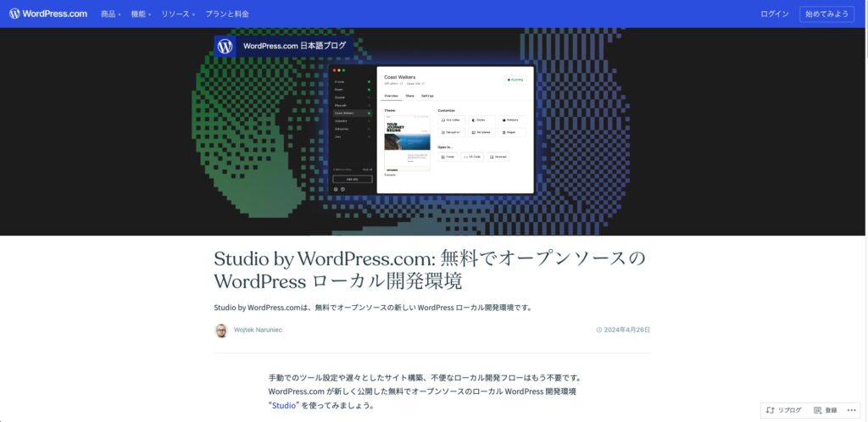The image size is (868, 422).
Task: Click the subtitle starting Studio by WordPress.comは
Action: pyautogui.click(x=373, y=308)
